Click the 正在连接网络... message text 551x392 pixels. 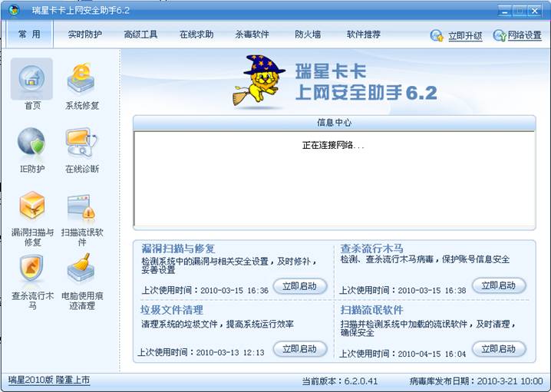[x=333, y=145]
